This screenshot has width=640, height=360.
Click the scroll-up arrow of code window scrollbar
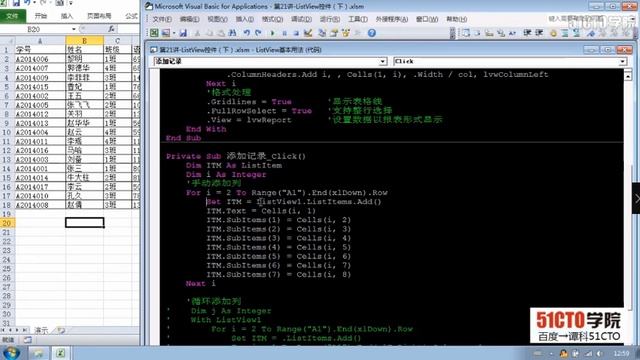[628, 75]
